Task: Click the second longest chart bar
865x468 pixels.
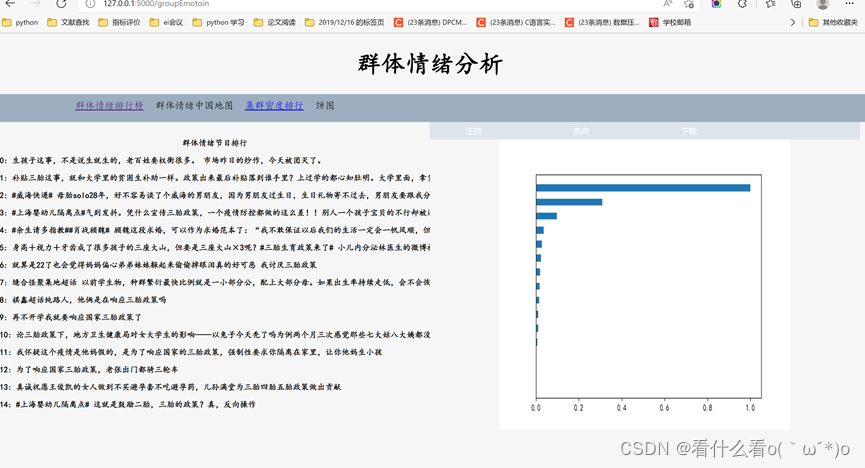Action: [x=569, y=202]
